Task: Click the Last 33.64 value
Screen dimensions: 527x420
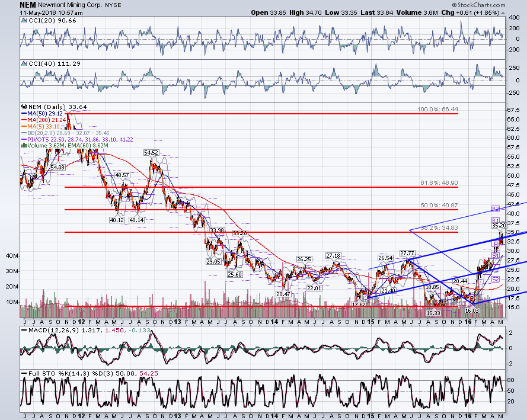Action: click(x=377, y=13)
